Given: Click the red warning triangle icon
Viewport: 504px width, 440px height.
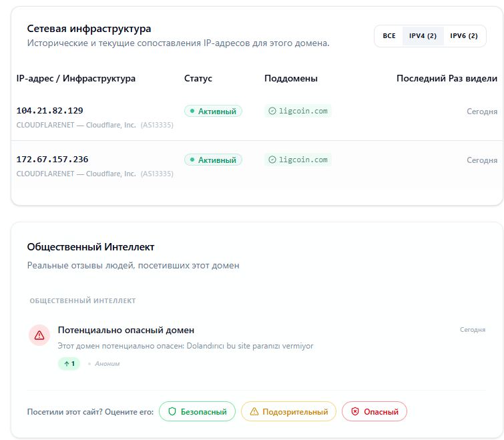Looking at the screenshot, I should point(39,335).
